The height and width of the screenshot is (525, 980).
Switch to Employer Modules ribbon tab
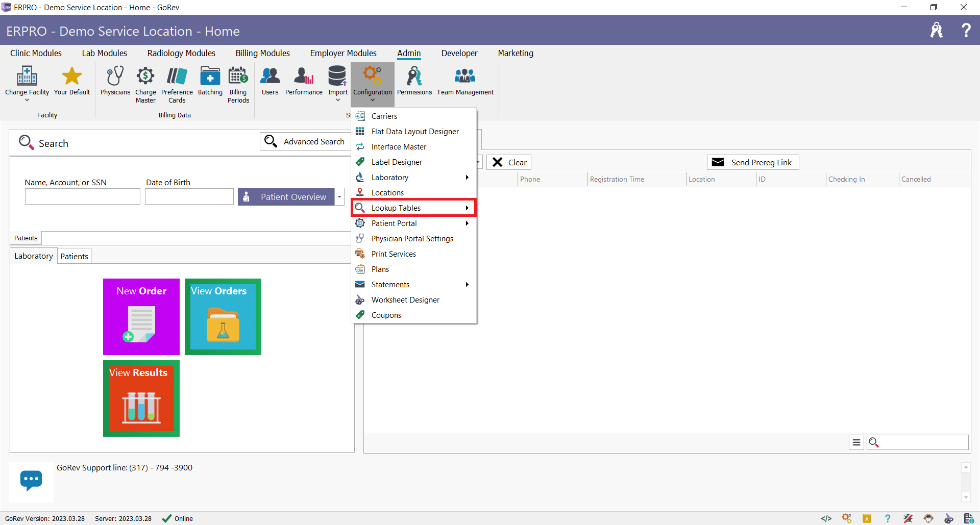[343, 53]
